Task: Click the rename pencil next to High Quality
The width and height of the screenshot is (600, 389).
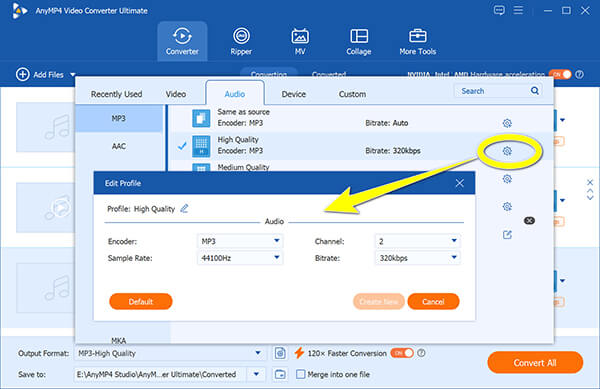Action: coord(184,208)
